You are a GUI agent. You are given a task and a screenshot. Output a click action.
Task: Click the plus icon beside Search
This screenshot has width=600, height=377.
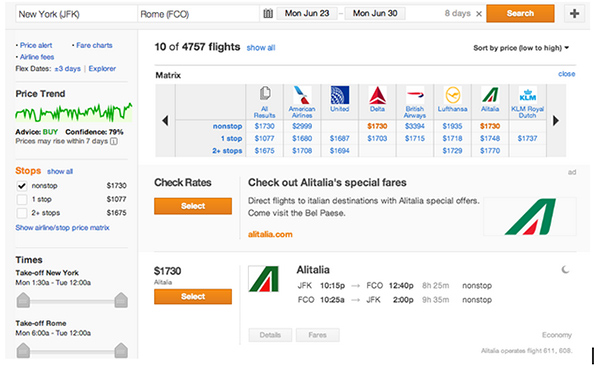click(x=574, y=14)
